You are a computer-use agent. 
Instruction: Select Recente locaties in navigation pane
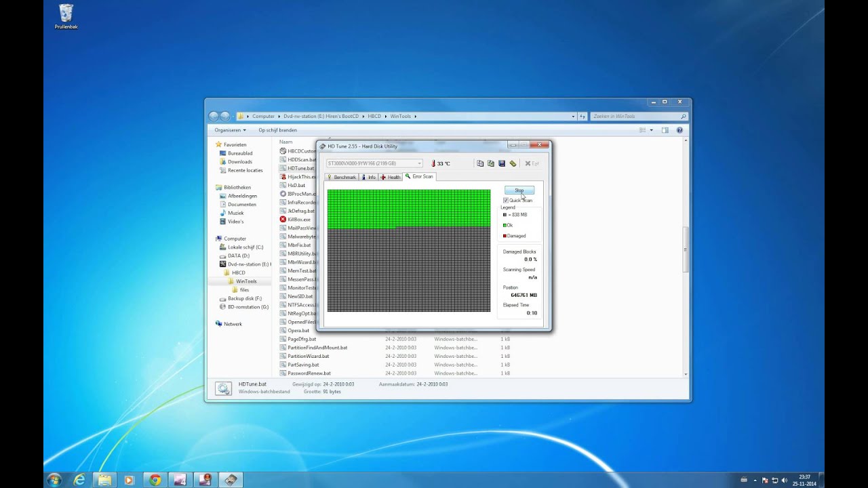point(241,170)
